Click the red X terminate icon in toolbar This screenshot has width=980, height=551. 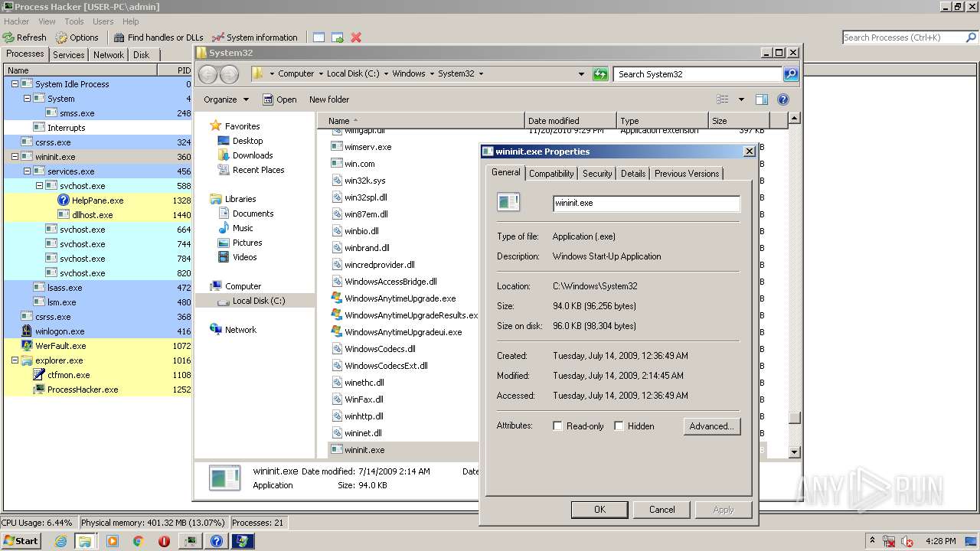point(356,37)
